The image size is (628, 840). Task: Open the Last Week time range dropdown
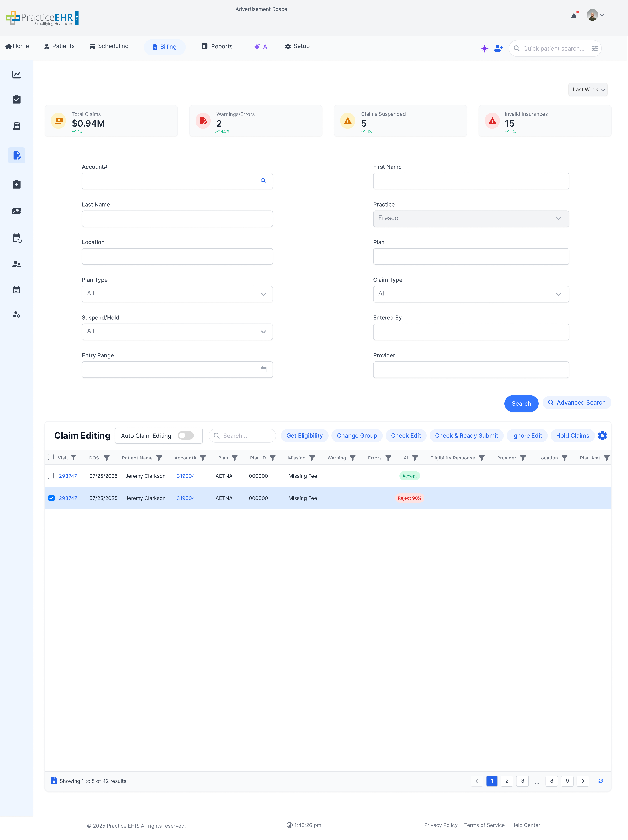588,89
